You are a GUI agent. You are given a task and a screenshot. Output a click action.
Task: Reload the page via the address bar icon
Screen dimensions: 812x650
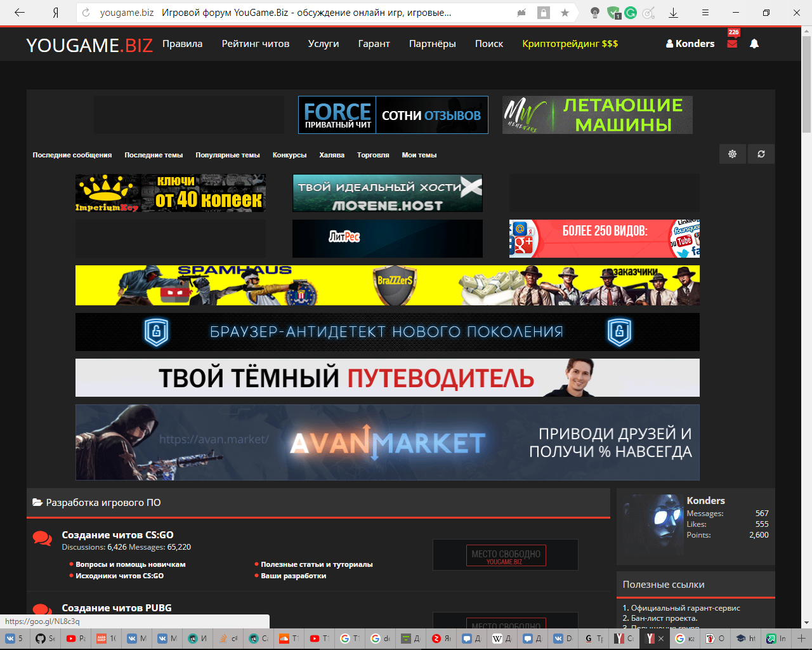[x=86, y=13]
